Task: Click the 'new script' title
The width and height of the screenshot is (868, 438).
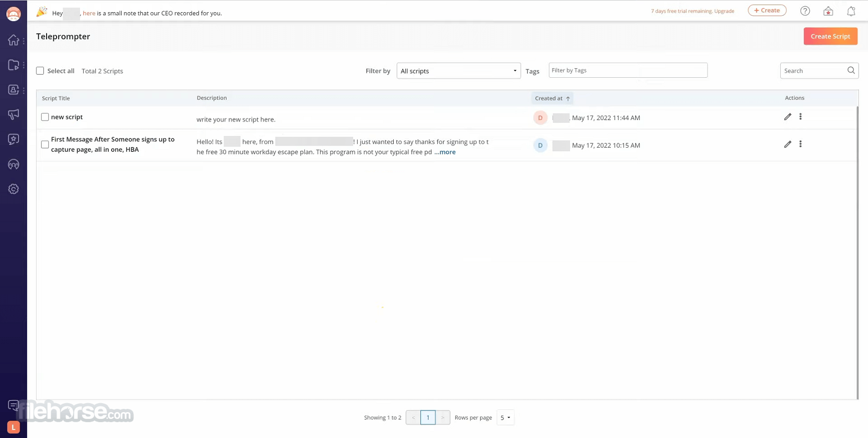Action: tap(67, 117)
